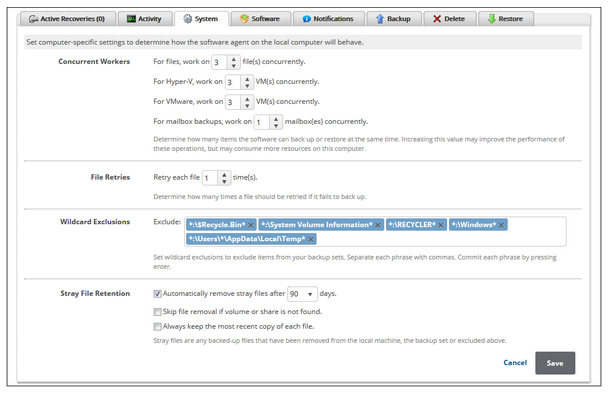The image size is (608, 393).
Task: Toggle Automatically remove stray files checkbox
Action: tap(157, 294)
